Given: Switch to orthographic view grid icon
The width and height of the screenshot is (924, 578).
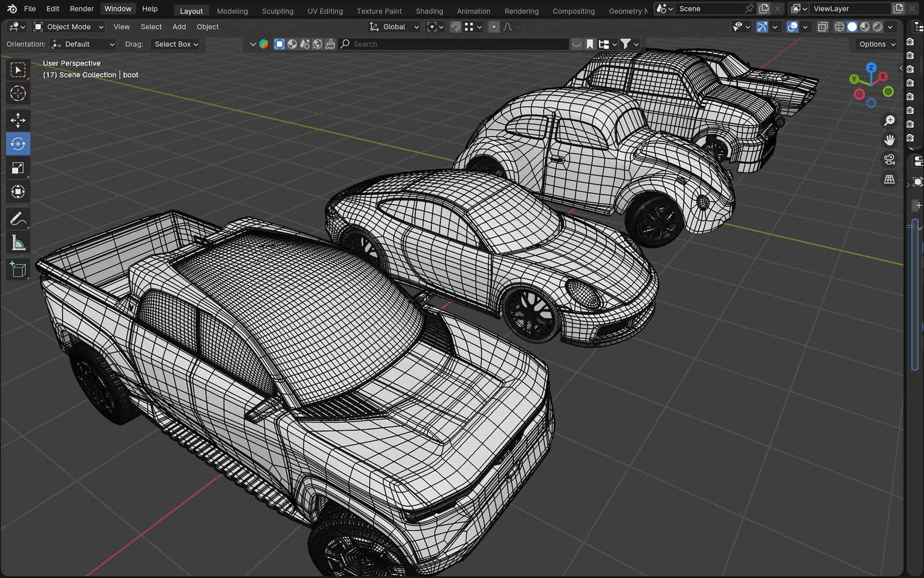Looking at the screenshot, I should pos(889,179).
